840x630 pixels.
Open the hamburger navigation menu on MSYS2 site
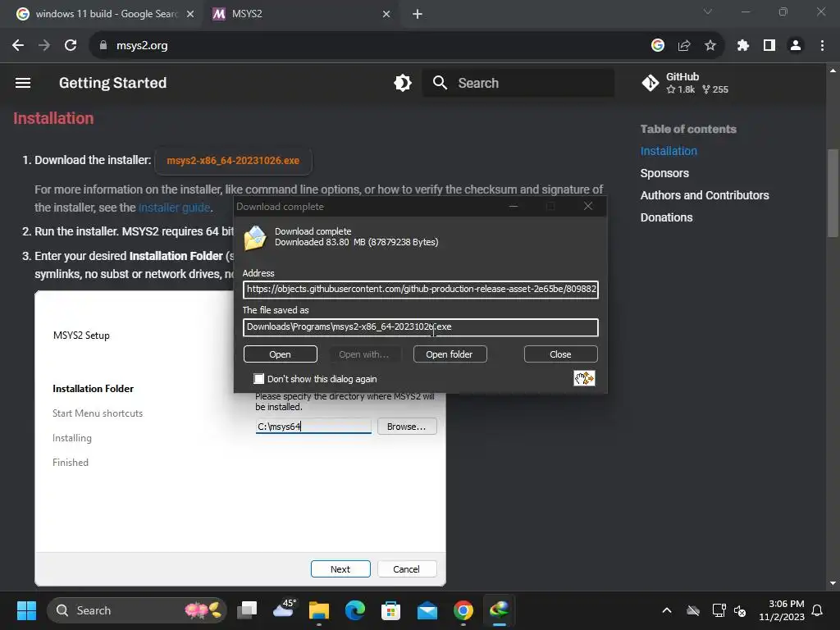(x=23, y=83)
